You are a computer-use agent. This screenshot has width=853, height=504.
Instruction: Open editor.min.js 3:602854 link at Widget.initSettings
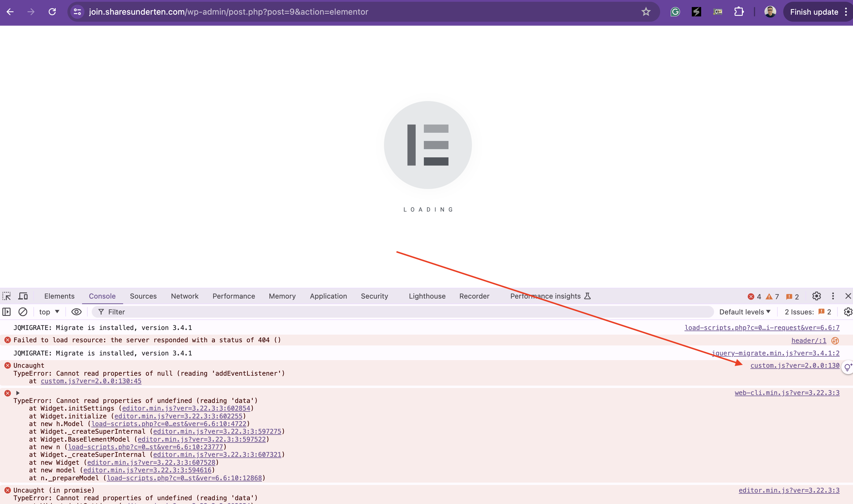186,408
